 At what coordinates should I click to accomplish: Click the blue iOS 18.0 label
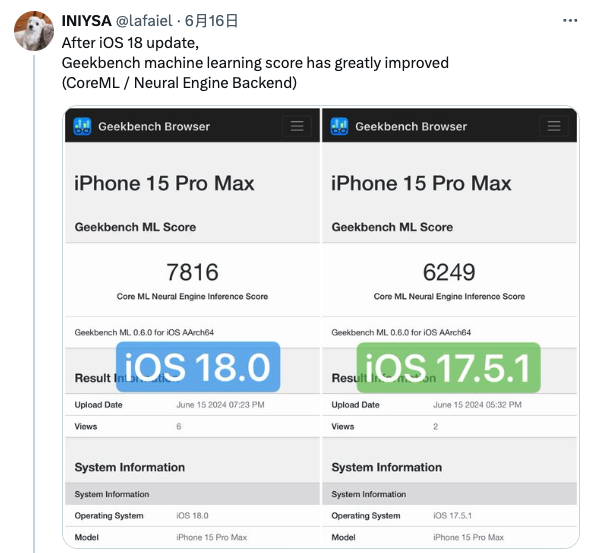[198, 367]
